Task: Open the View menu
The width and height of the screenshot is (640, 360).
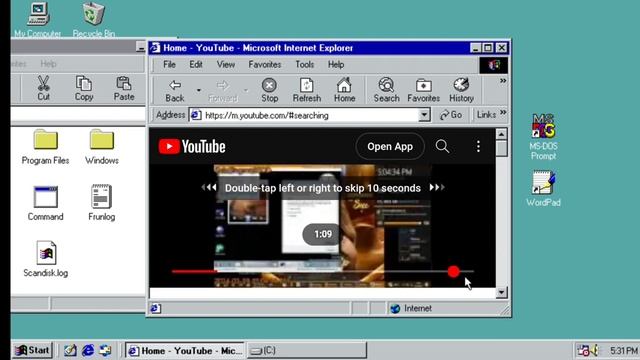Action: tap(226, 64)
